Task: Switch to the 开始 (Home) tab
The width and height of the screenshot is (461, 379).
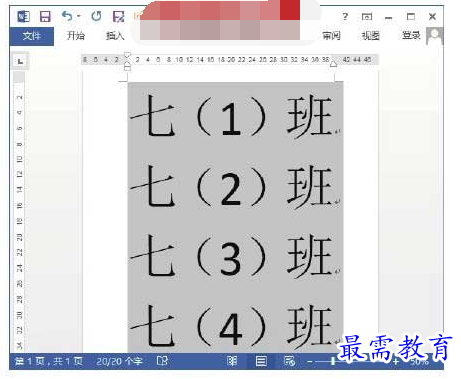Action: (76, 36)
